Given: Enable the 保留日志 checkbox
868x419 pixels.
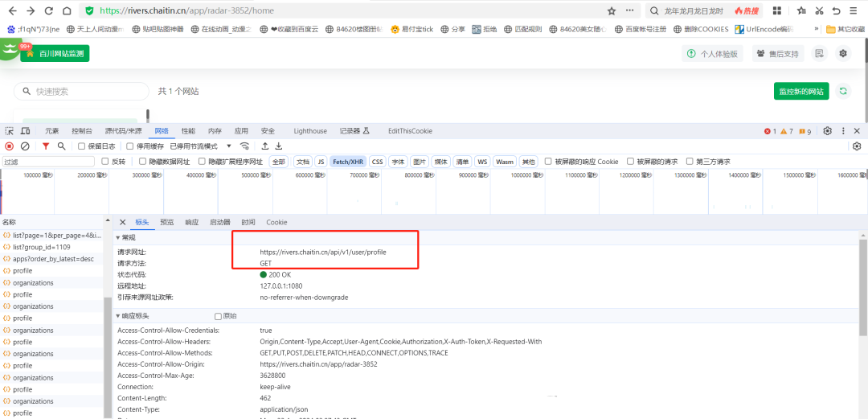Looking at the screenshot, I should (x=81, y=146).
